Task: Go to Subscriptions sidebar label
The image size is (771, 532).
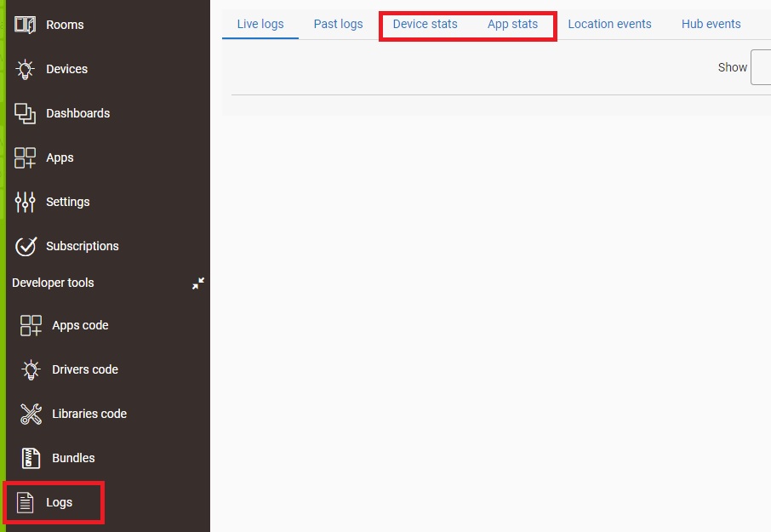Action: [x=83, y=246]
